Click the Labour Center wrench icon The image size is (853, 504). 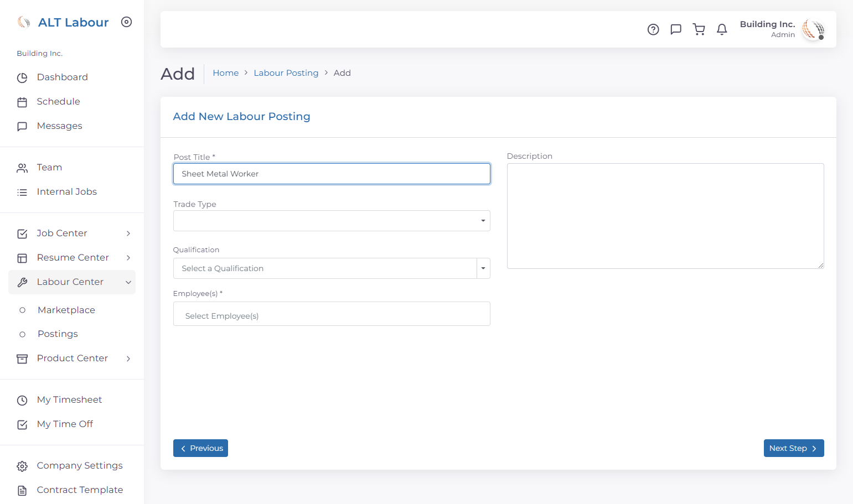[x=22, y=283]
